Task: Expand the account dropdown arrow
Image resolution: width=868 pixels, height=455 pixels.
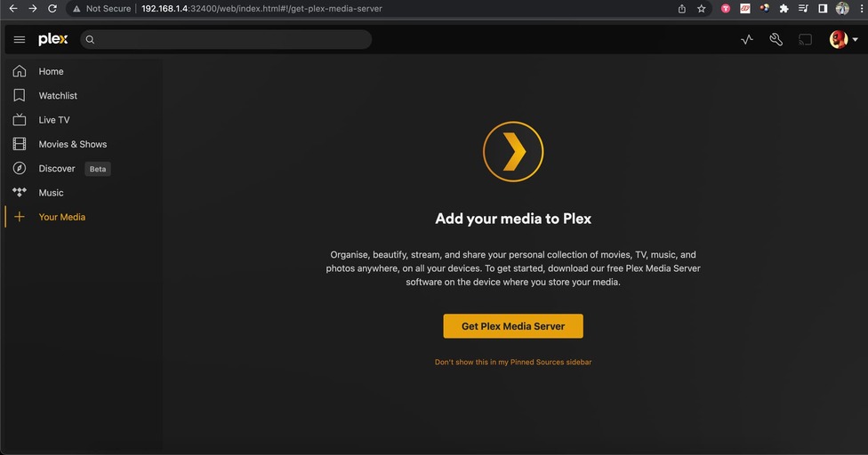Action: pyautogui.click(x=856, y=40)
